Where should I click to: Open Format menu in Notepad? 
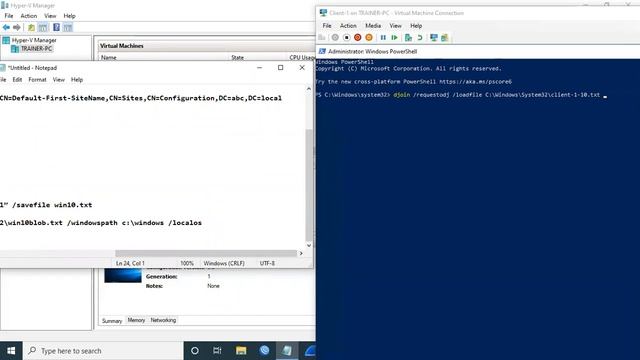37,80
